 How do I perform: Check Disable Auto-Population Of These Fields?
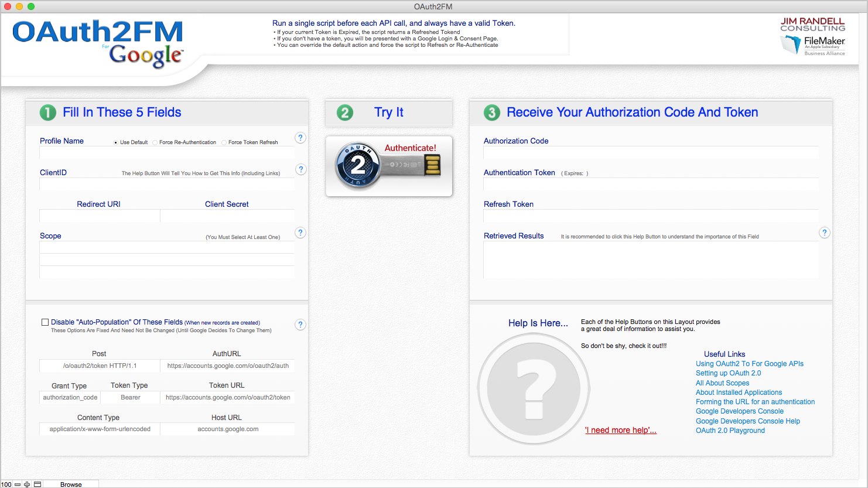[x=45, y=322]
